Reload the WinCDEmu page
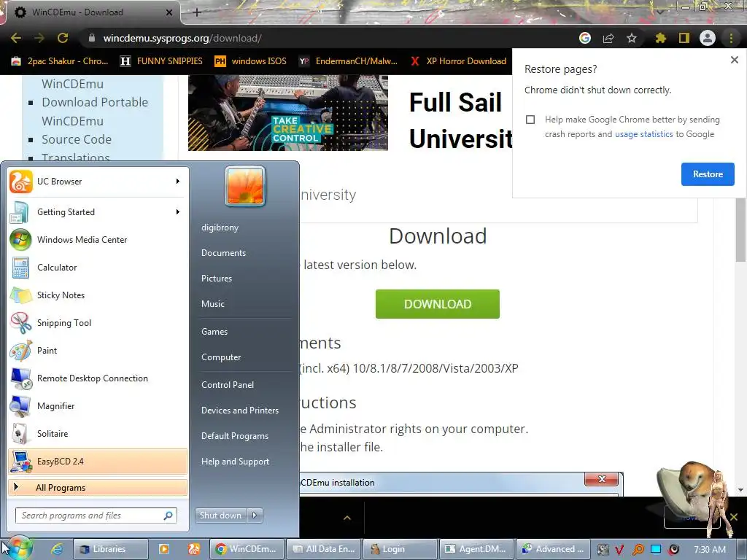 (63, 38)
